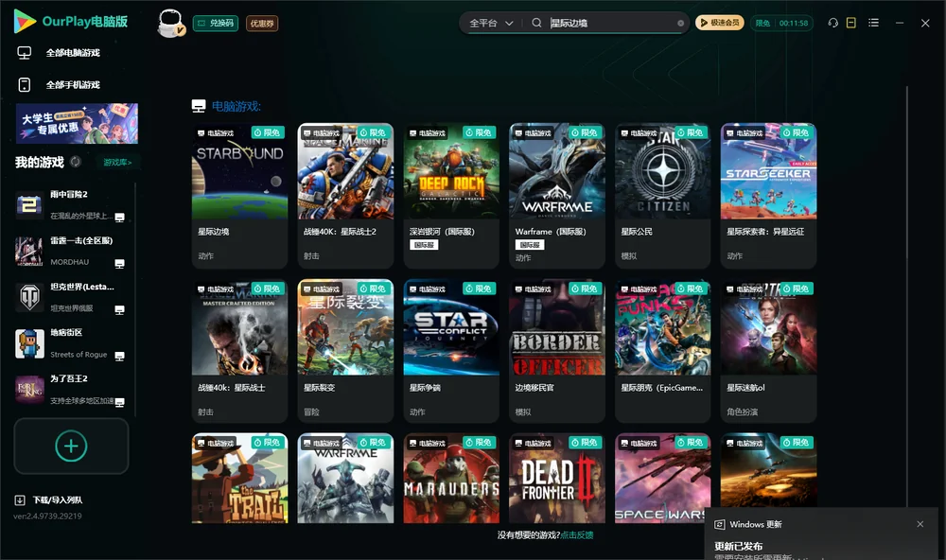Screen dimensions: 946x560
Task: Click the PC platform icon on Streets of Rogue row
Action: tap(119, 356)
